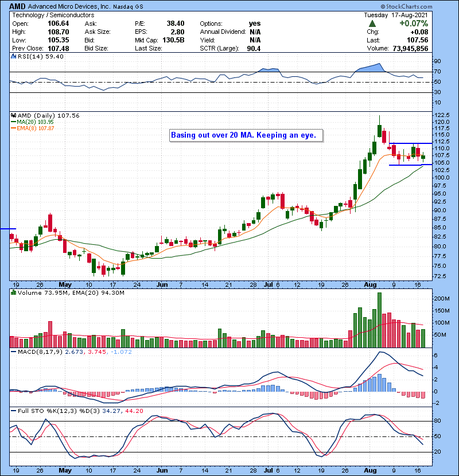Click the MACD(8,17,9) indicator label
Viewport: 459px width, 476px height.
[x=40, y=352]
